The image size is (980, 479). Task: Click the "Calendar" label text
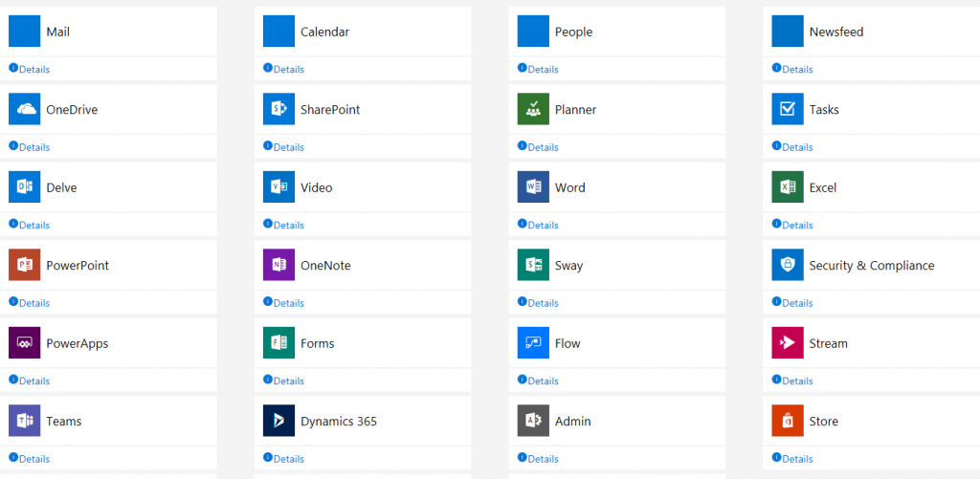pyautogui.click(x=325, y=32)
